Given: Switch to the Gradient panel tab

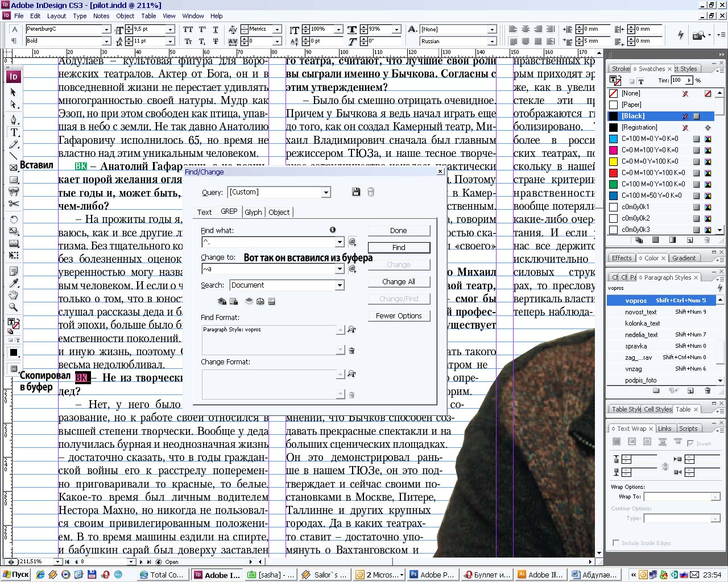Looking at the screenshot, I should point(684,257).
